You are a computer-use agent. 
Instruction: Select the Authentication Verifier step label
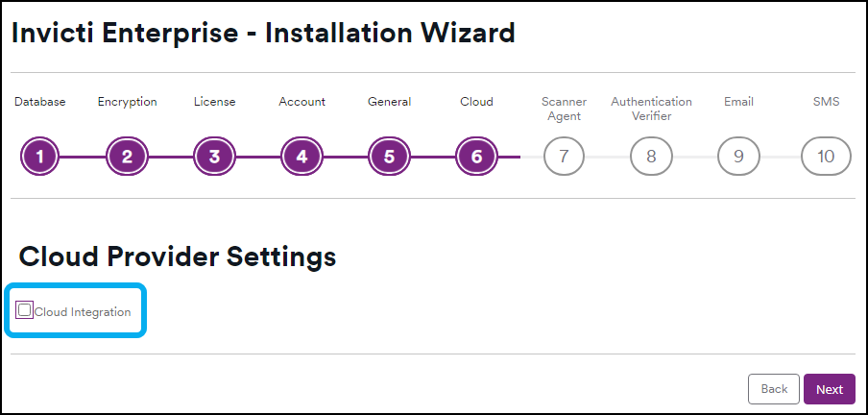point(651,108)
